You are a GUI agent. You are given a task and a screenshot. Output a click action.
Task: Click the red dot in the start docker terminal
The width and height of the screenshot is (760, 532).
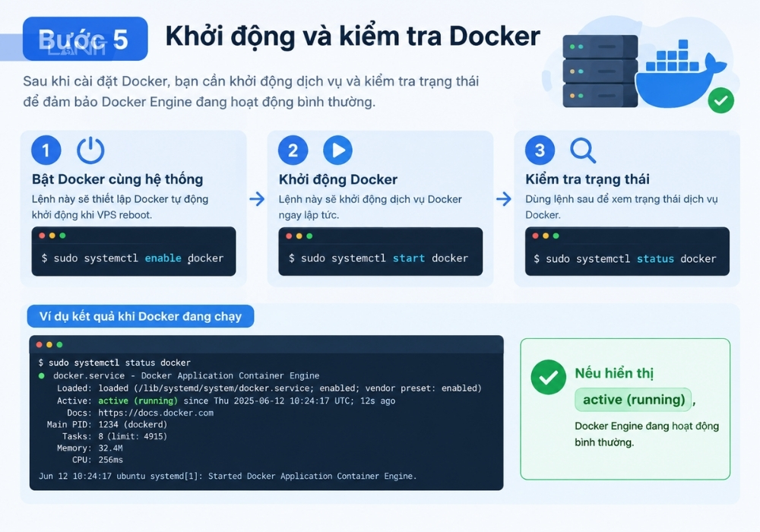(289, 236)
